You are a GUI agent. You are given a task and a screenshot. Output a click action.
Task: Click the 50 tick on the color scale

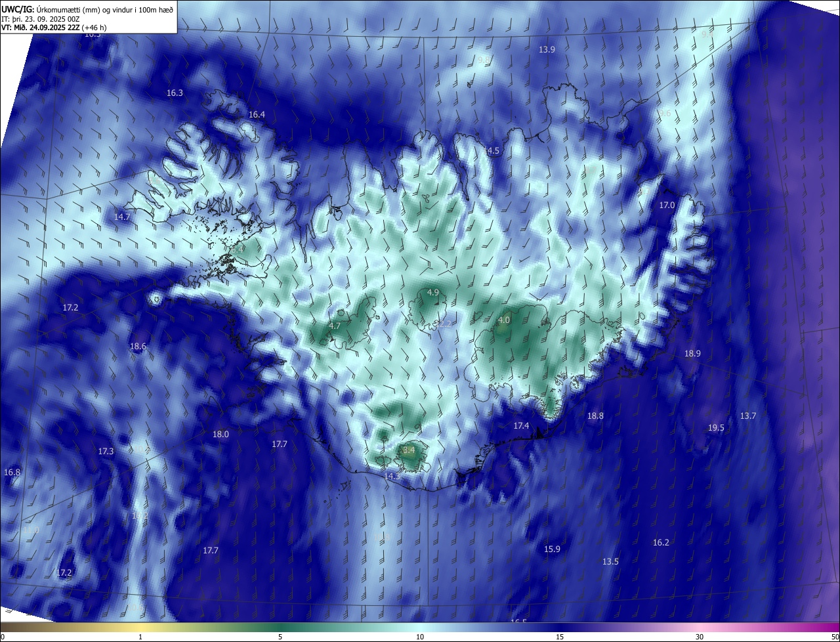click(x=835, y=637)
